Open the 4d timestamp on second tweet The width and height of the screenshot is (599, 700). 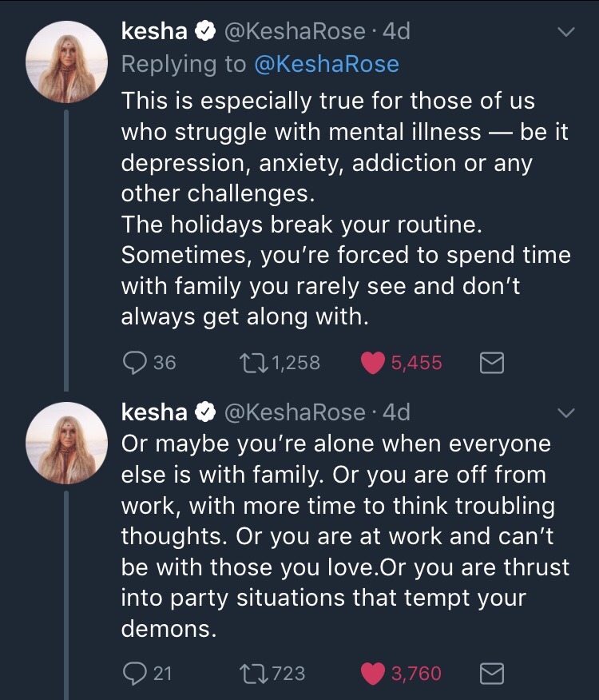point(397,412)
